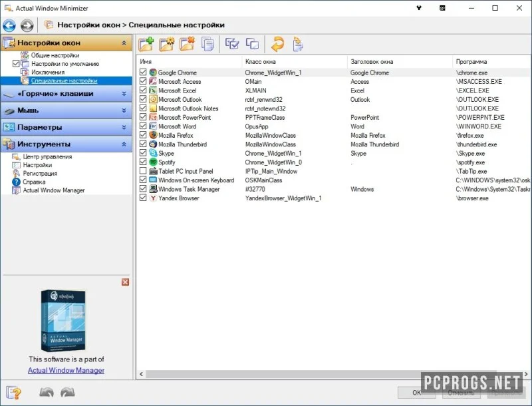
Task: Uncheck the Microsoft Access rule checkbox
Action: tap(143, 81)
